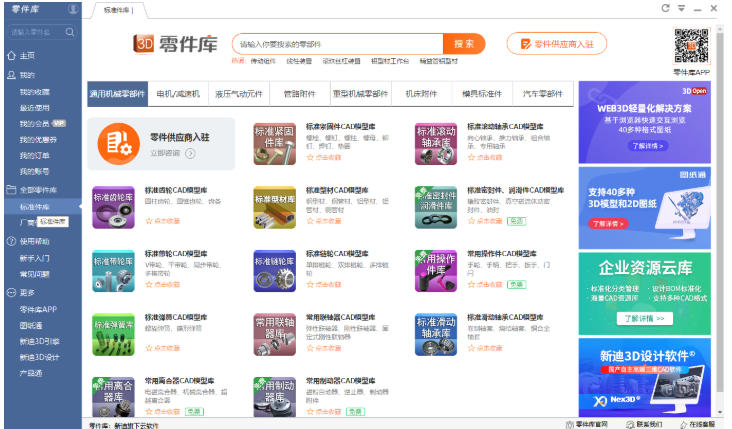Click the 零件库APP QR code

(692, 45)
